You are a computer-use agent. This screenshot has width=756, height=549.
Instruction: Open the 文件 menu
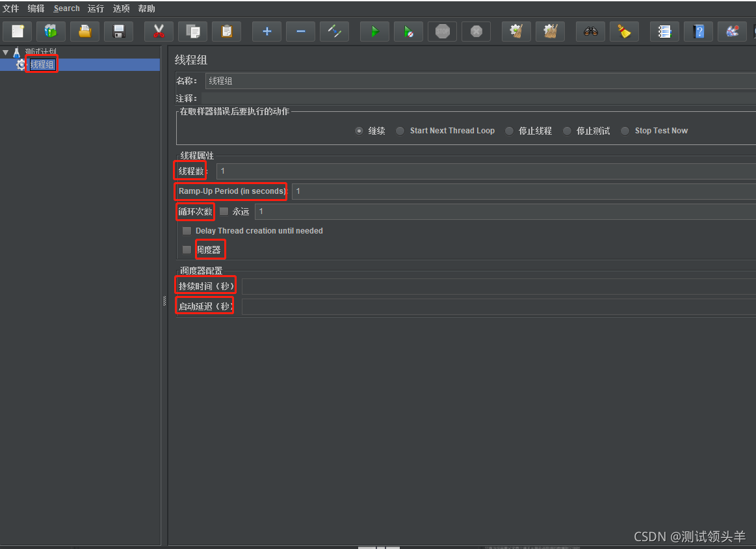(10, 8)
